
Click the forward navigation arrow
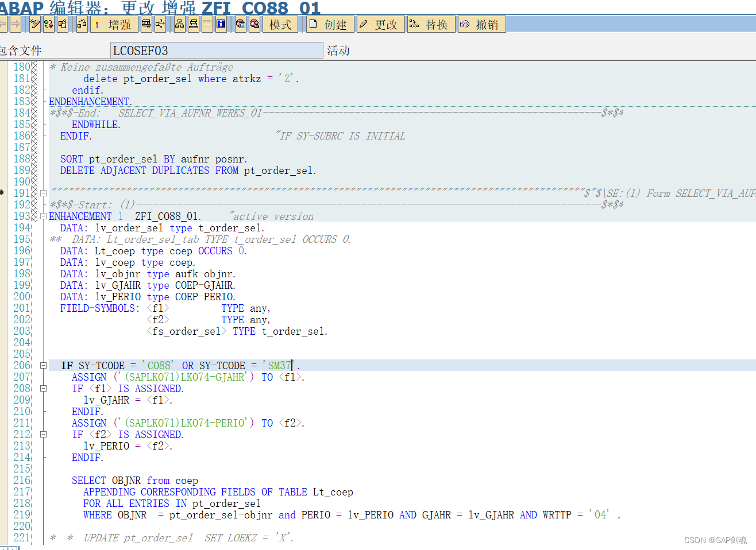click(16, 24)
